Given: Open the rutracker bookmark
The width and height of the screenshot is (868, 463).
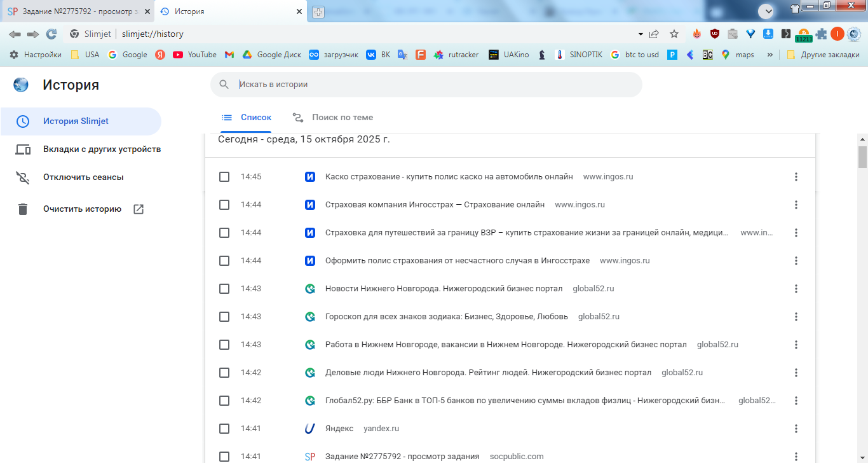Looking at the screenshot, I should [x=456, y=55].
